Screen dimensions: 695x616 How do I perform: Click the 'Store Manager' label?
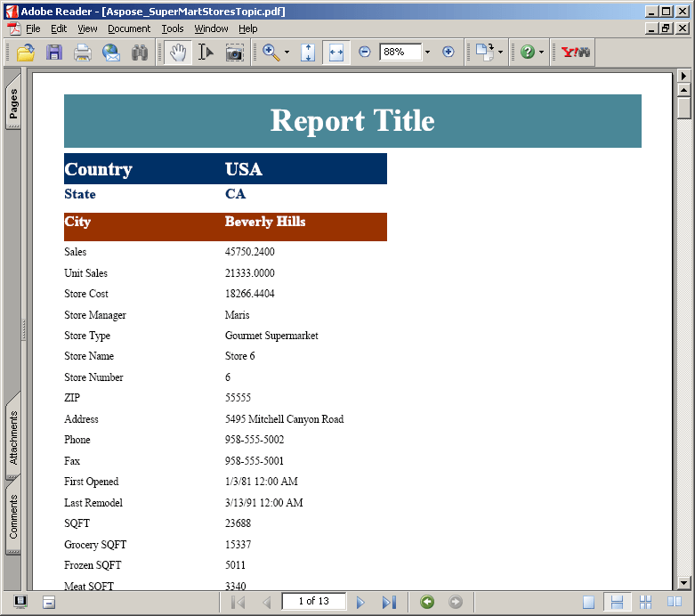tap(95, 315)
